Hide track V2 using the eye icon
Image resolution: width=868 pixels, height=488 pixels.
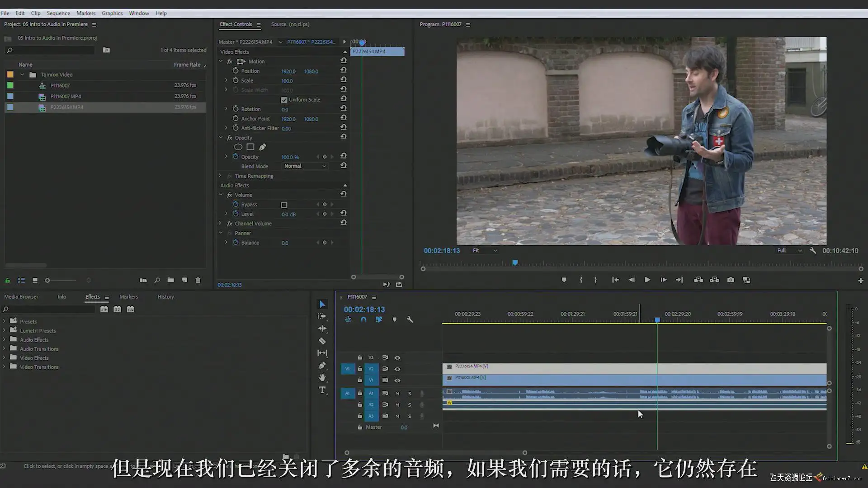pos(397,369)
